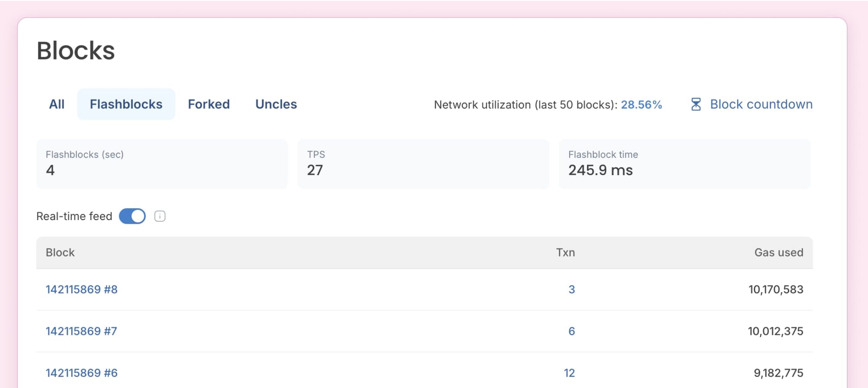The image size is (868, 388).
Task: Click the Flashblocks (sec) stat card
Action: point(162,164)
